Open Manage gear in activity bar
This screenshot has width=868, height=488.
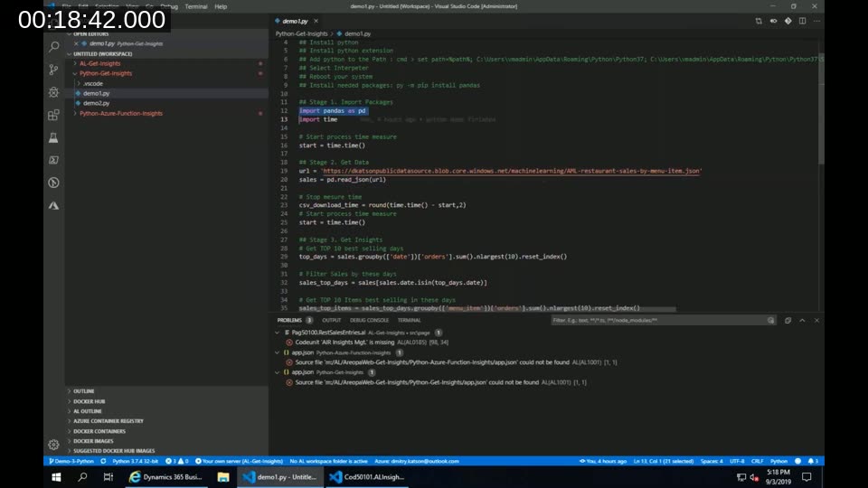[53, 445]
